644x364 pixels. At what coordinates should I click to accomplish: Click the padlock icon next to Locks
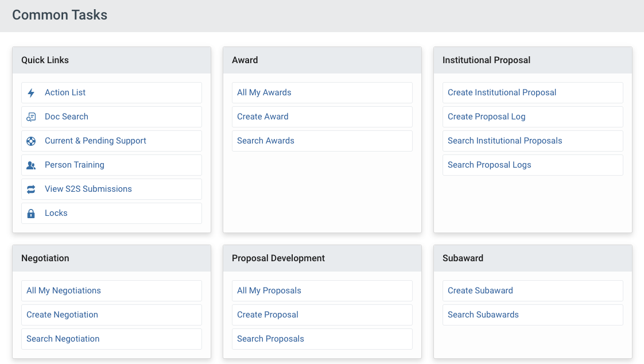pyautogui.click(x=31, y=213)
